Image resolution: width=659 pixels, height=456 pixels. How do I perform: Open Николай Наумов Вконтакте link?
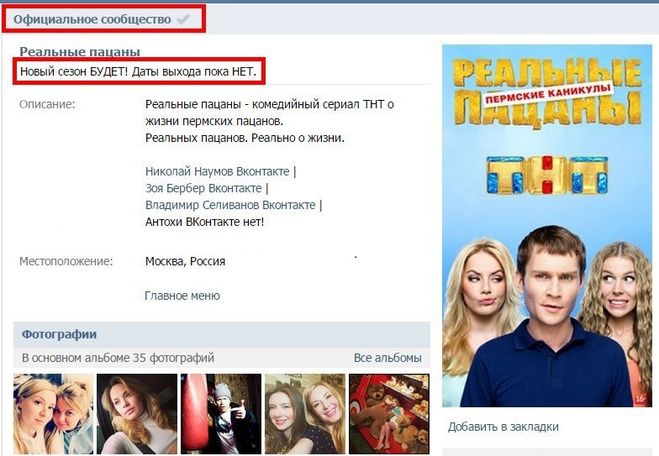217,171
